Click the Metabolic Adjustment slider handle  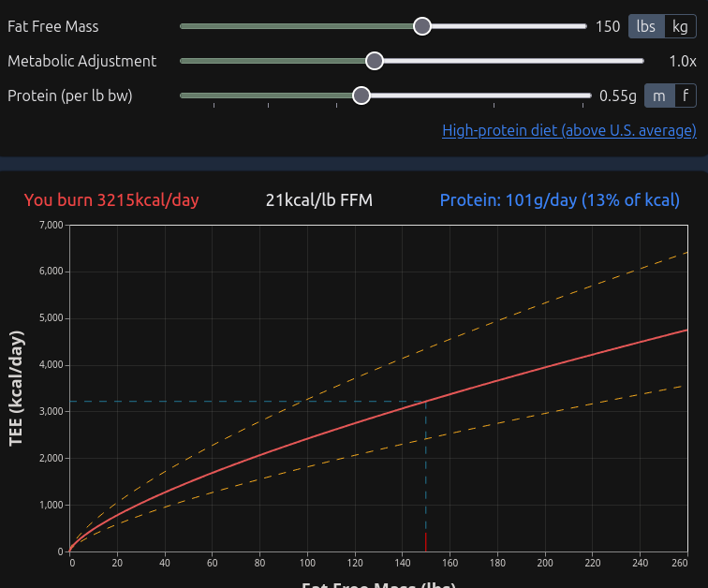[375, 61]
